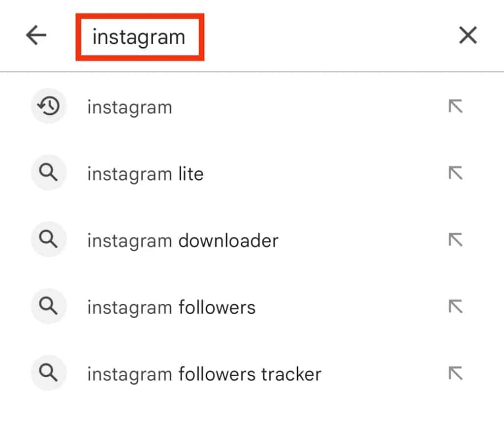Click the magnifier icon beside instagram downloader
The width and height of the screenshot is (504, 430).
tap(48, 240)
